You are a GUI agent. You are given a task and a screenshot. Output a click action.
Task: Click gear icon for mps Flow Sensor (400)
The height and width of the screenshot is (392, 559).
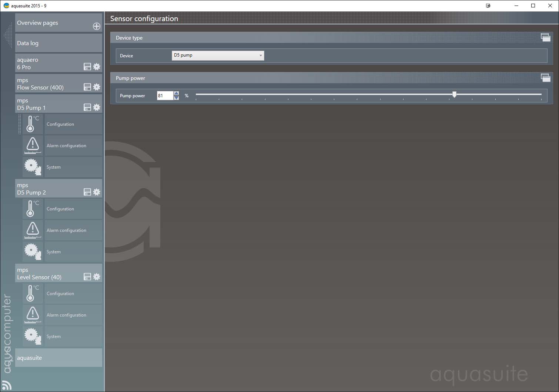pyautogui.click(x=97, y=87)
